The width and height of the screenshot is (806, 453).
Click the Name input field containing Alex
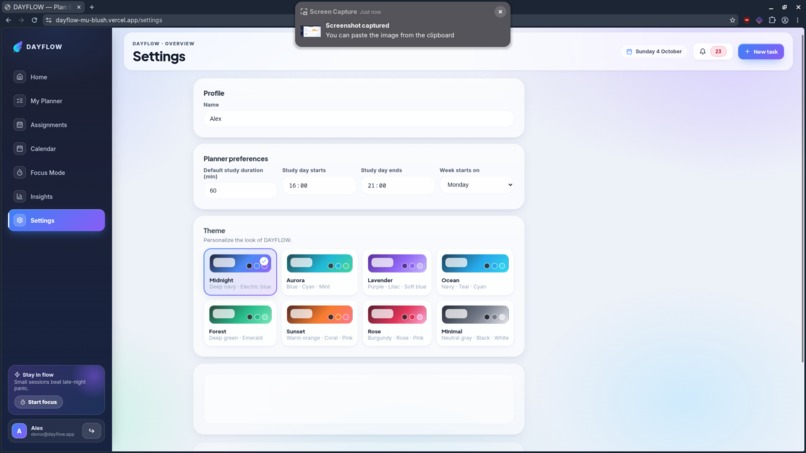tap(358, 119)
